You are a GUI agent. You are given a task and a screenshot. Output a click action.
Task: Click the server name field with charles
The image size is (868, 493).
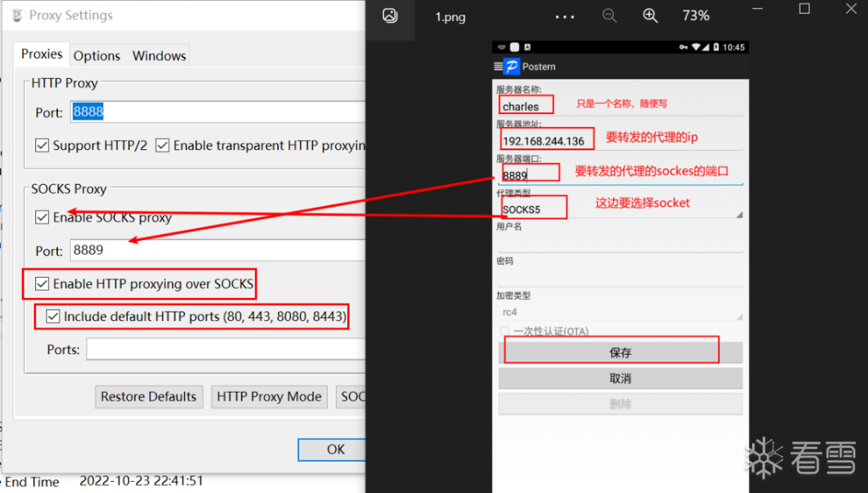click(x=620, y=106)
